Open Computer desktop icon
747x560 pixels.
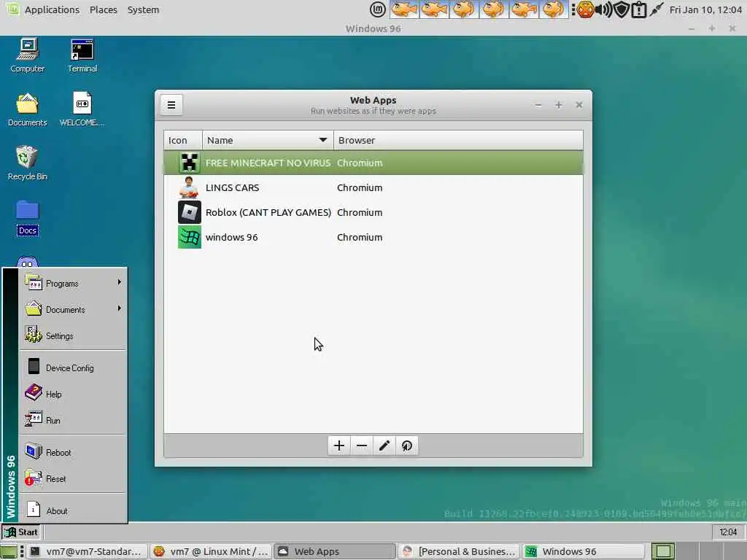[x=28, y=55]
